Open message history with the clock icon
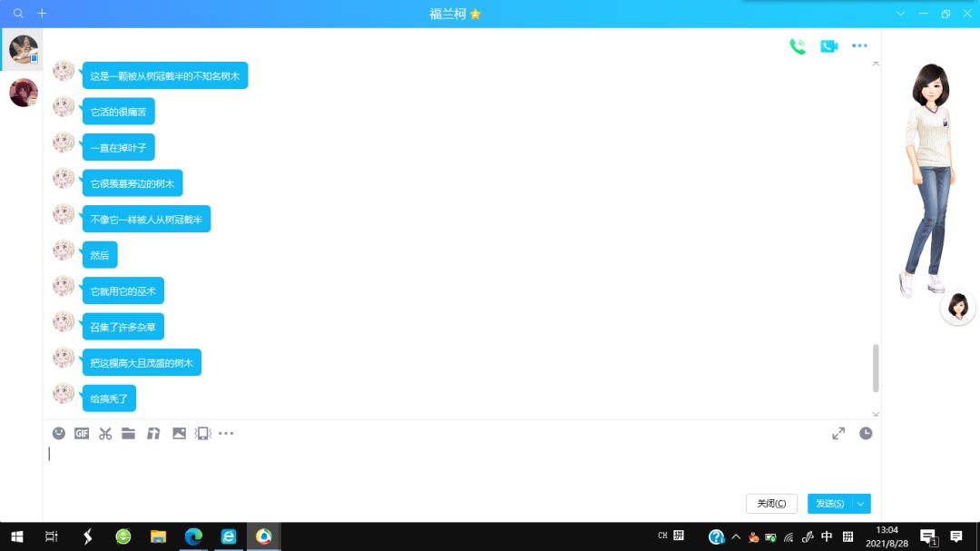The width and height of the screenshot is (980, 551). point(866,433)
